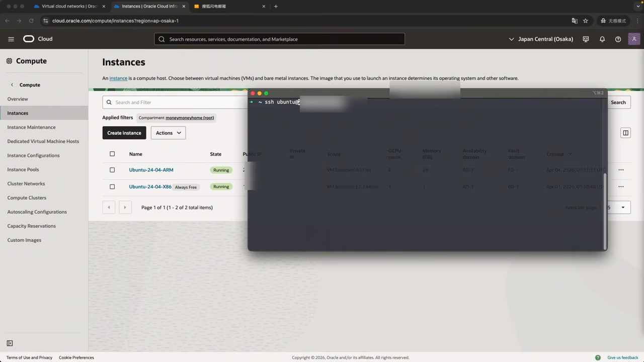Image resolution: width=644 pixels, height=362 pixels.
Task: Open actions menu for Ubuntu-24-04-ARM row
Action: 621,170
